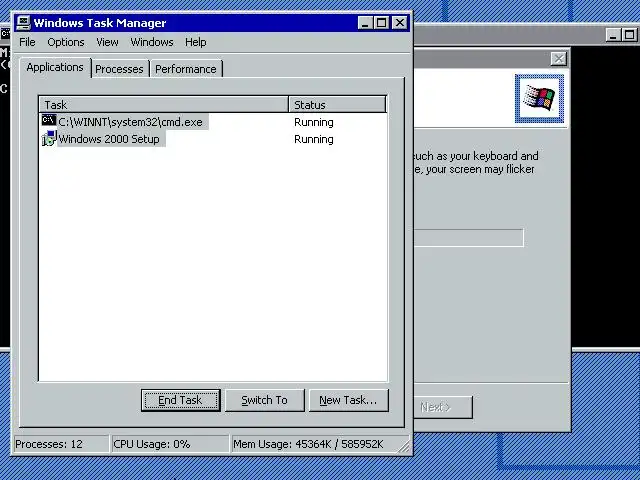Click the cmd window title bar icon
The image size is (640, 480).
click(x=5, y=34)
